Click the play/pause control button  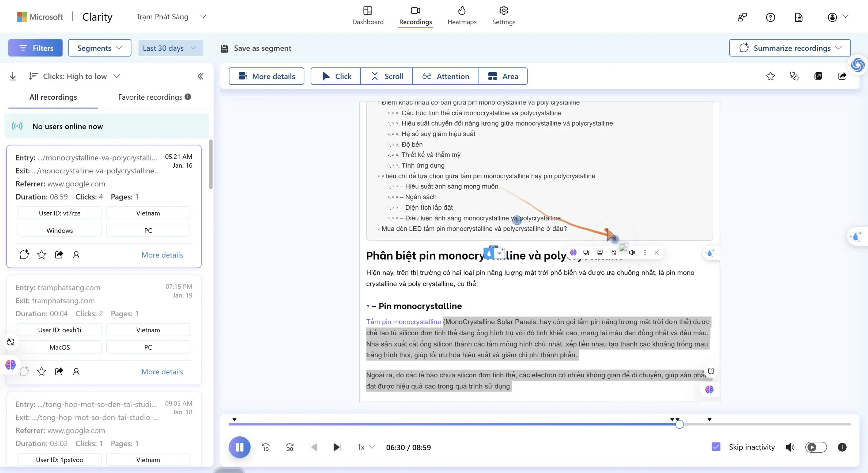pos(240,447)
